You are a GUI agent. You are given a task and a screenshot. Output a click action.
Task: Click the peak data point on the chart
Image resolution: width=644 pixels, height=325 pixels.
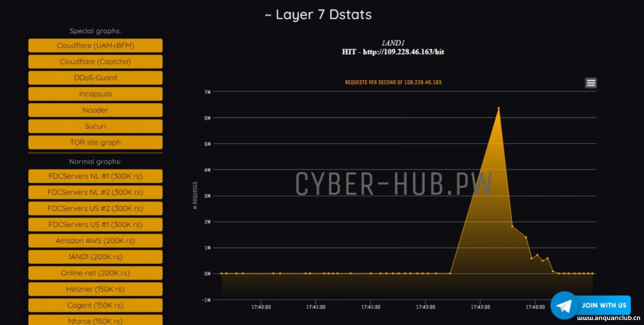(498, 108)
